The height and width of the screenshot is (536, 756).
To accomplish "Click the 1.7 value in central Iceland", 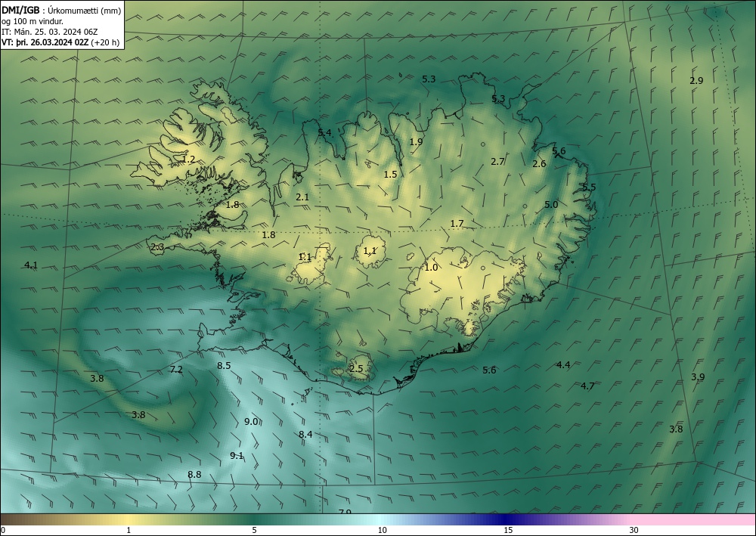I will click(457, 224).
